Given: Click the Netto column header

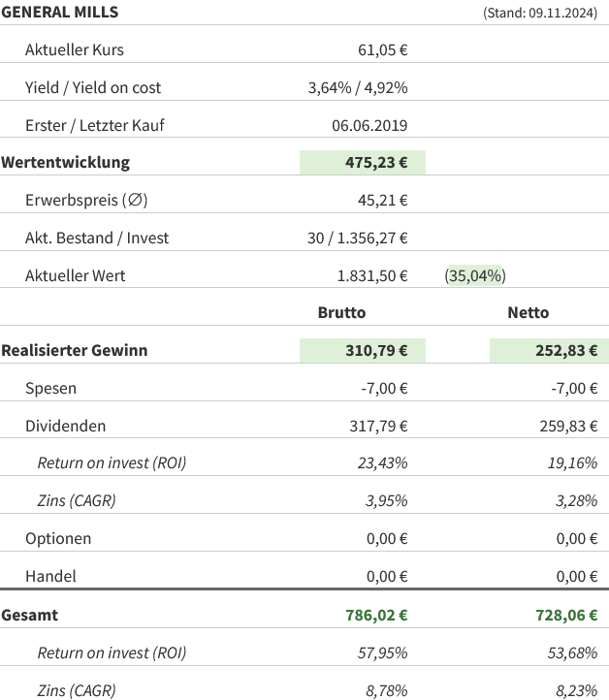Looking at the screenshot, I should 528,312.
